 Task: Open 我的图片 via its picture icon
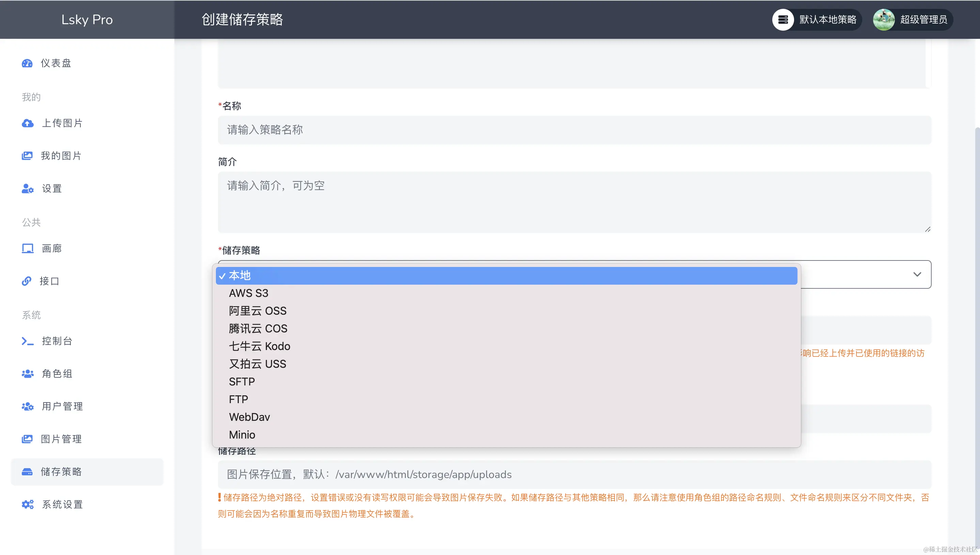point(27,156)
